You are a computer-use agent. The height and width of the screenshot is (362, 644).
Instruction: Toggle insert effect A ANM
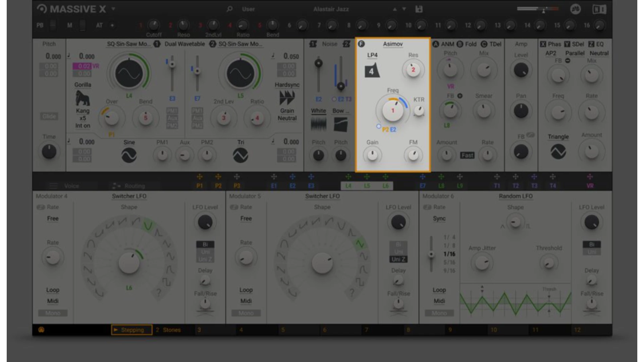click(x=435, y=44)
